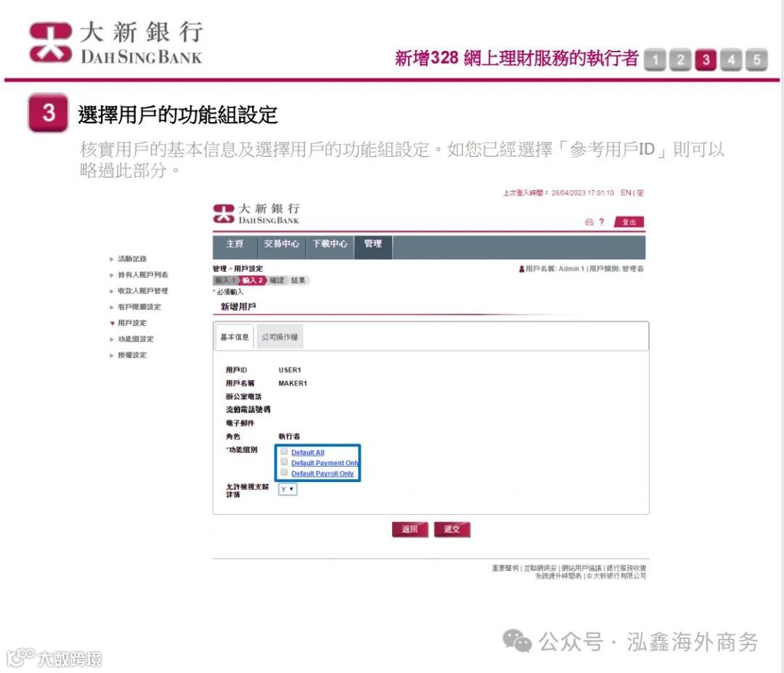Open the 網站用戶協議 footer link
Viewport: 784px width, 673px height.
click(581, 568)
